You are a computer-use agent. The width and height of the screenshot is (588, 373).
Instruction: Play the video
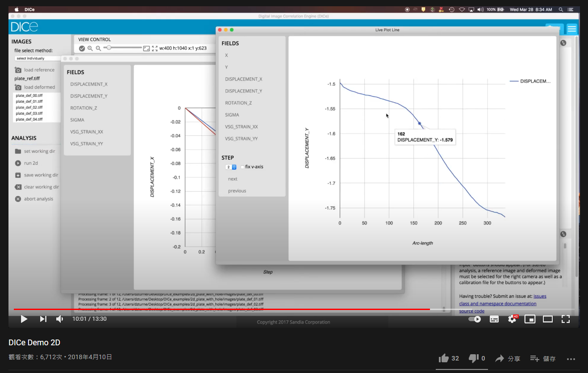24,319
